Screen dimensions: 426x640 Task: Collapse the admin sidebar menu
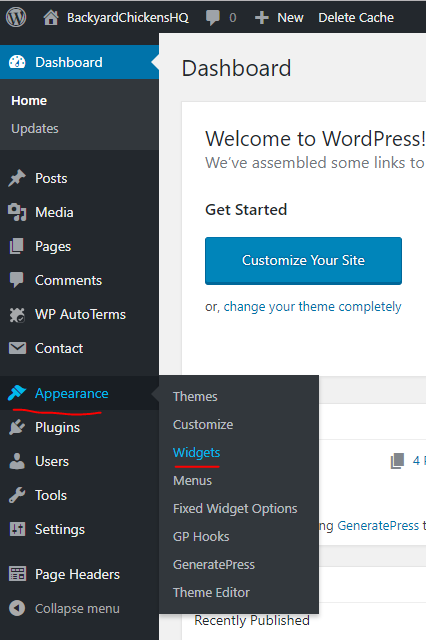coord(77,609)
